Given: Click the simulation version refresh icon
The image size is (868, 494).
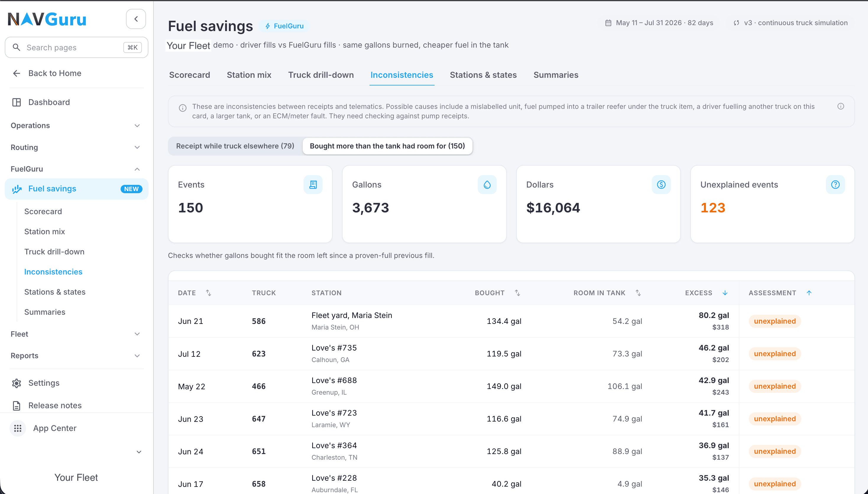Looking at the screenshot, I should pyautogui.click(x=736, y=23).
